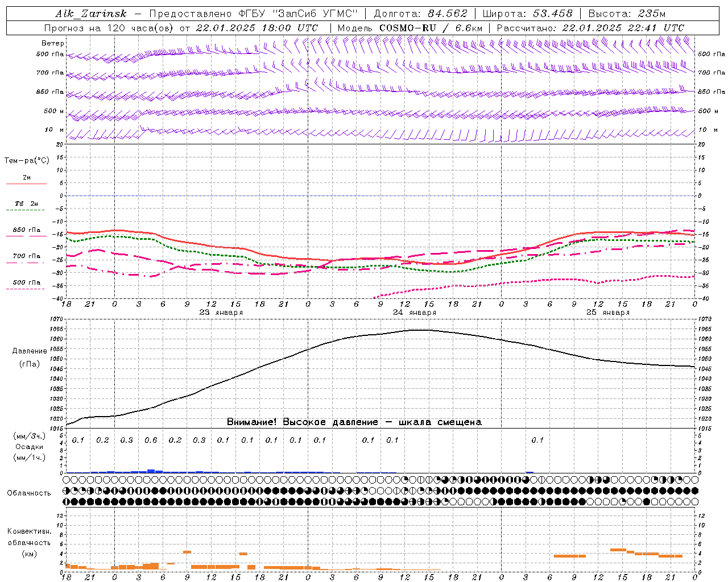Click the 0.6 precipitation amount value
Viewport: 728px width, 582px height.
click(151, 440)
